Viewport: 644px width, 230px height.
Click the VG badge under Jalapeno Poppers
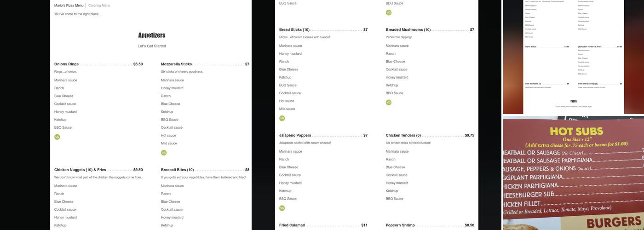pos(282,208)
